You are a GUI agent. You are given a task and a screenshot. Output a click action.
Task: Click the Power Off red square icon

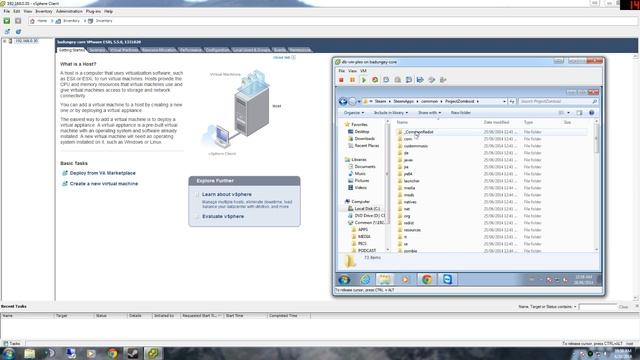(x=341, y=80)
